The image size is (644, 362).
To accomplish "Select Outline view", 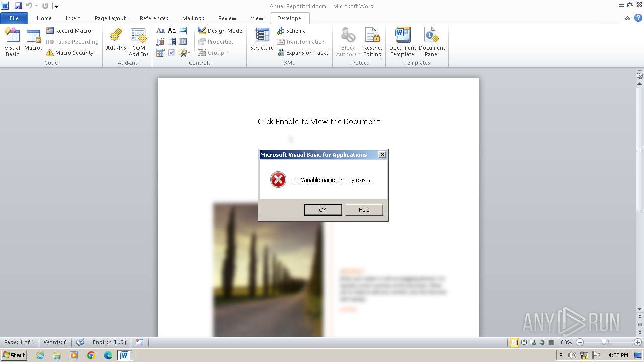I will tap(542, 342).
